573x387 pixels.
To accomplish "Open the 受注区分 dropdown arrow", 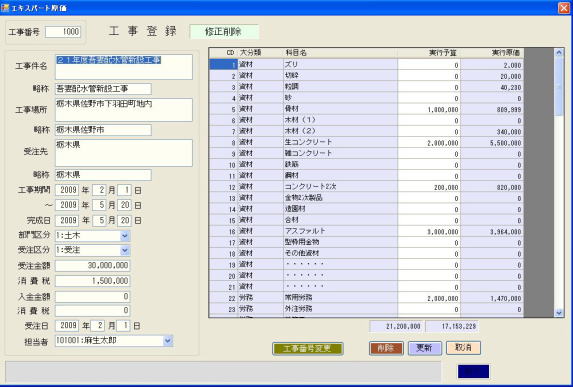I will click(125, 250).
